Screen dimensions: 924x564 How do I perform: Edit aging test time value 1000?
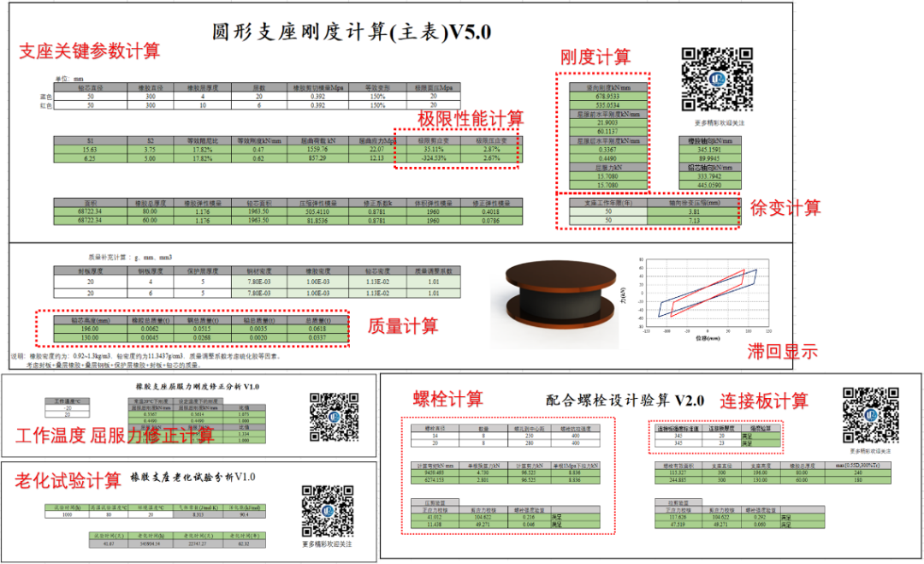(68, 514)
